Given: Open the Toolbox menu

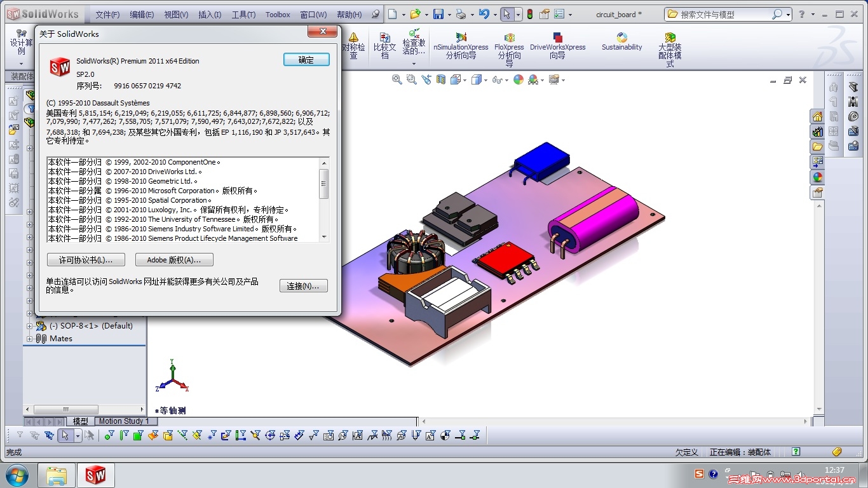Looking at the screenshot, I should coord(278,15).
